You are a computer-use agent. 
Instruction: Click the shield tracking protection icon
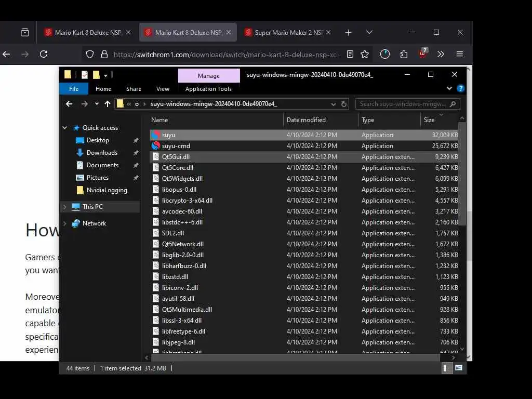90,54
